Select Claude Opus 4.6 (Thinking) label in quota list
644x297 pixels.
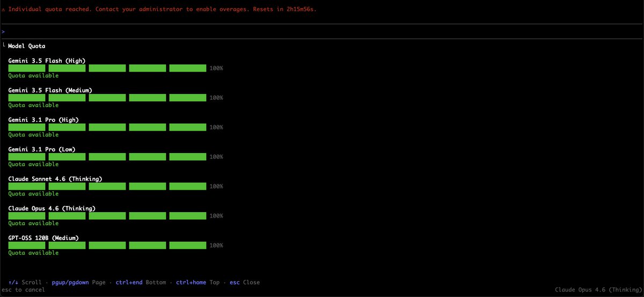tap(52, 208)
